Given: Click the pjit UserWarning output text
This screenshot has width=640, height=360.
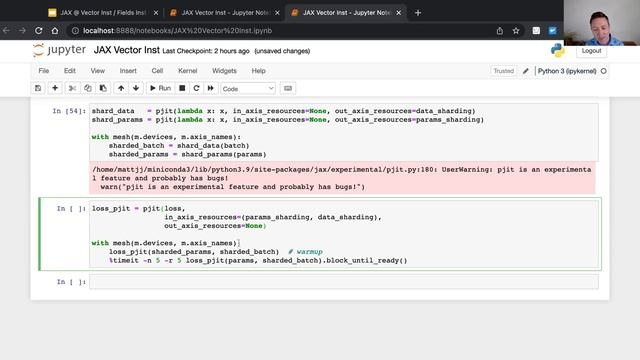Looking at the screenshot, I should pyautogui.click(x=342, y=178).
